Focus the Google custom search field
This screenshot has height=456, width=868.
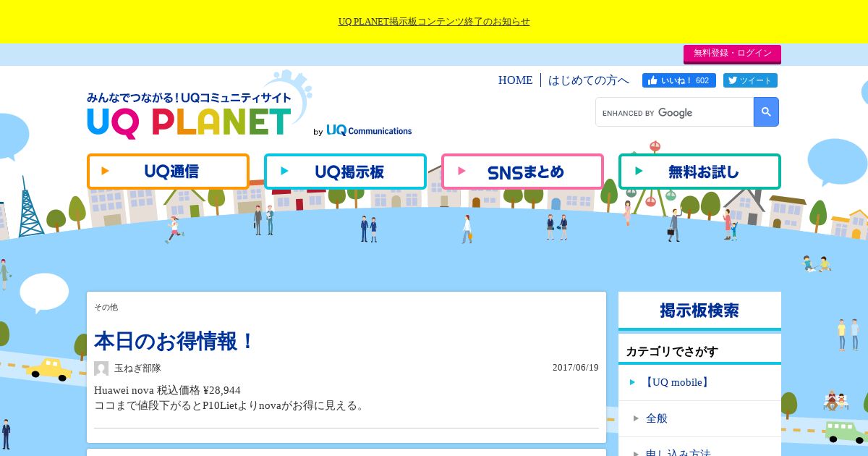[674, 112]
